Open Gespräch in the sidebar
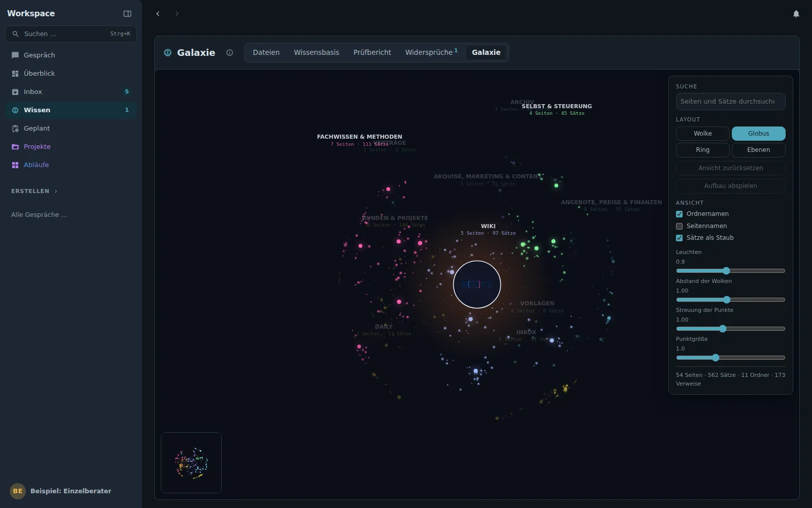Screen dimensions: 812x508 pyautogui.click(x=71, y=55)
